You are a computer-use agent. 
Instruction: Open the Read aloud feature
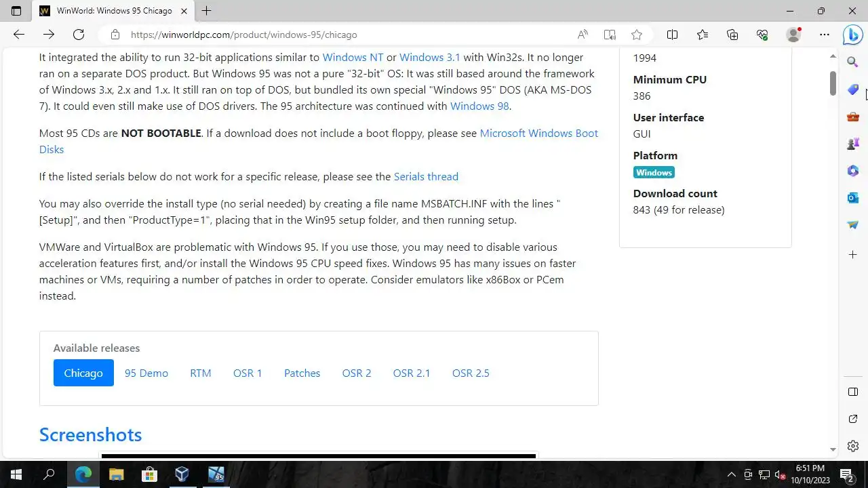coord(583,35)
